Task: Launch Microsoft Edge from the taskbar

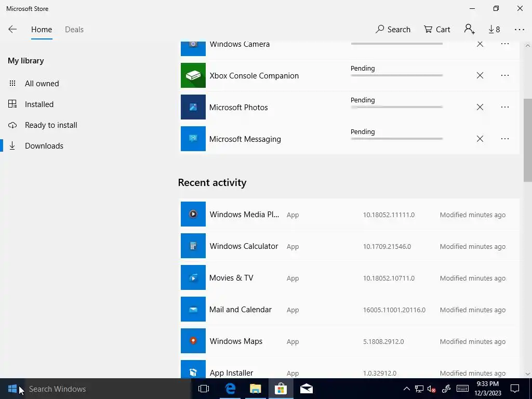Action: coord(230,389)
